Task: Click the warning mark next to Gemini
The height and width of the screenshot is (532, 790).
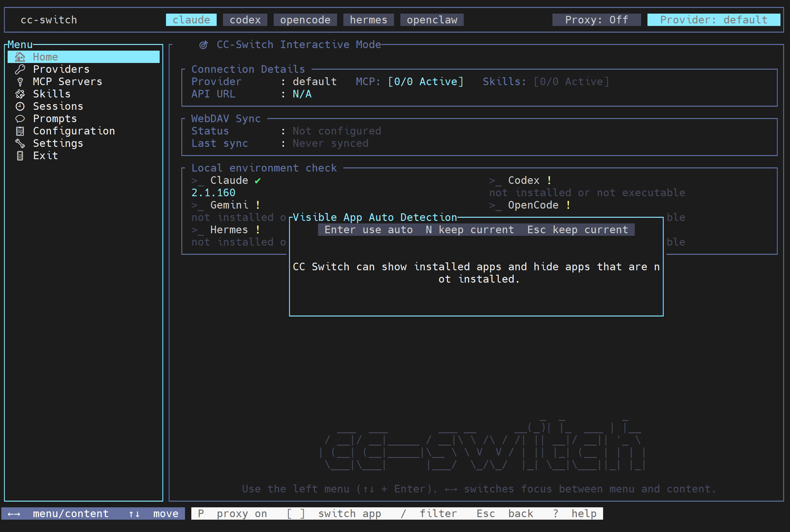Action: pyautogui.click(x=258, y=205)
